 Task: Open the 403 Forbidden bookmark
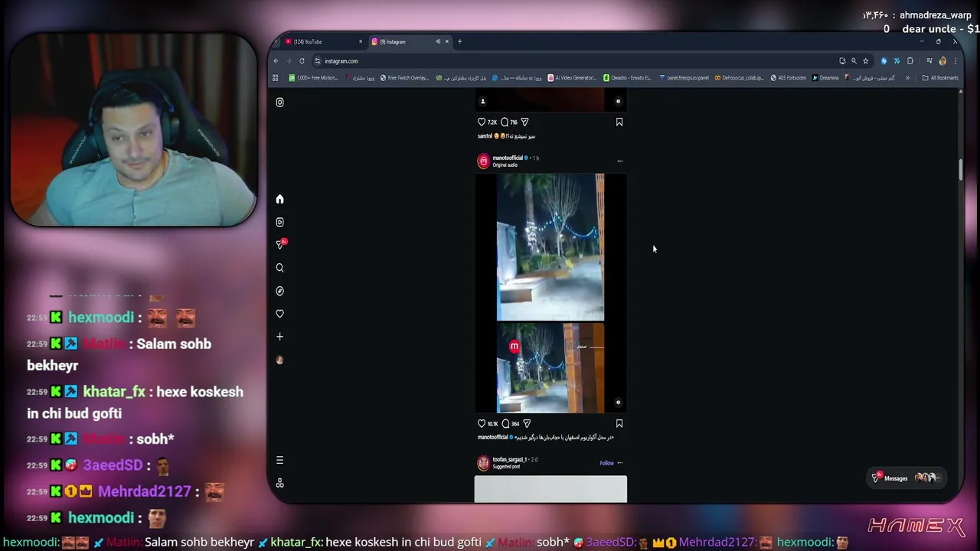(788, 77)
